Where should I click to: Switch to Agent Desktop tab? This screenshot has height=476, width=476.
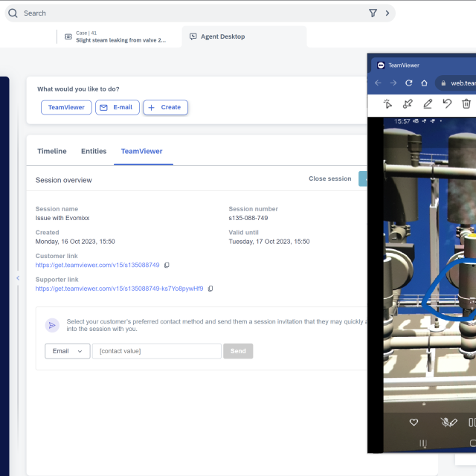click(245, 36)
